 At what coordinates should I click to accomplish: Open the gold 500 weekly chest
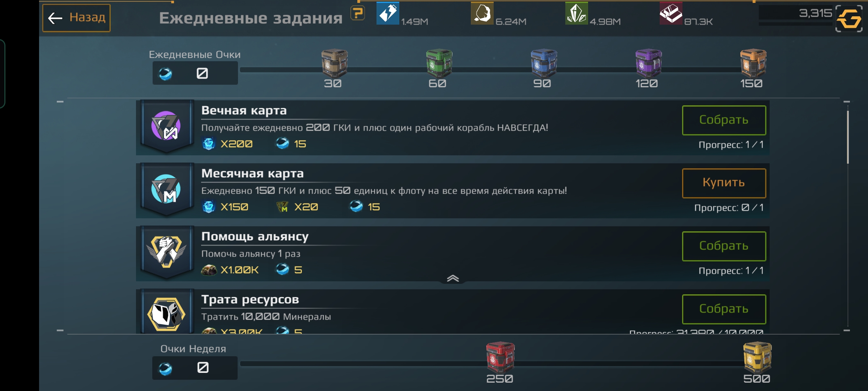click(757, 357)
